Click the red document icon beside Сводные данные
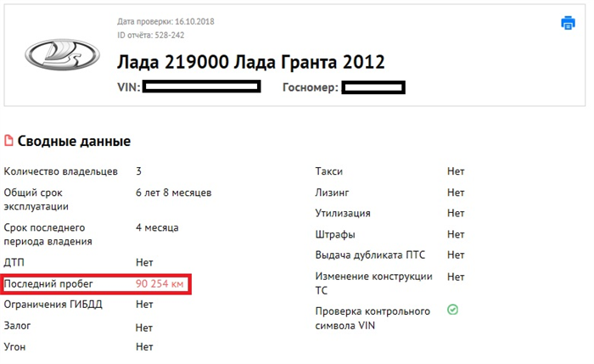 click(8, 141)
